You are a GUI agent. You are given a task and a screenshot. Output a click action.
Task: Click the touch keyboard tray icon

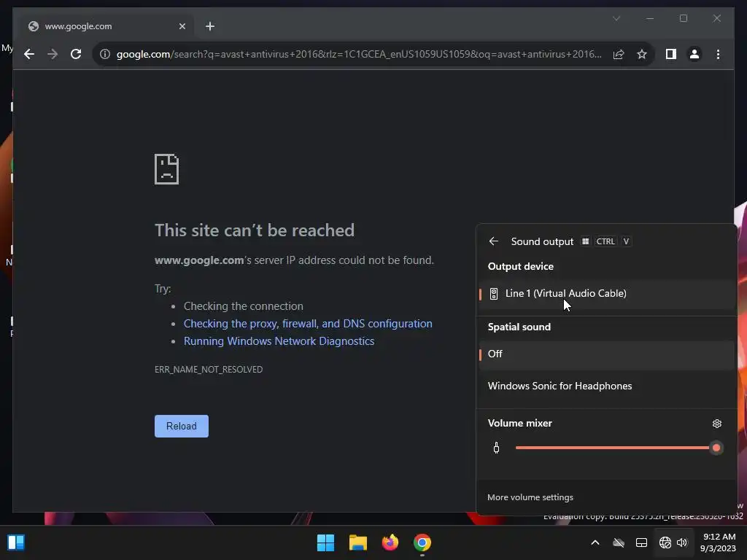tap(642, 542)
